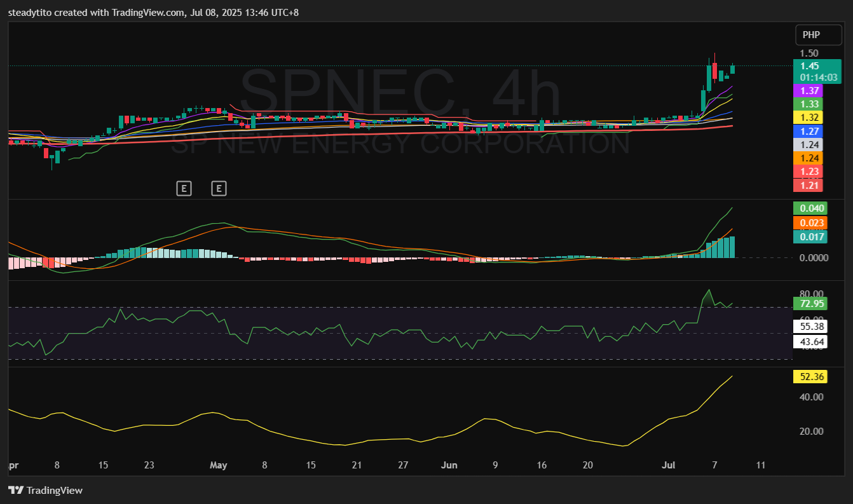Select the blue 1.27 price label
Viewport: 853px width, 504px height.
coord(808,132)
